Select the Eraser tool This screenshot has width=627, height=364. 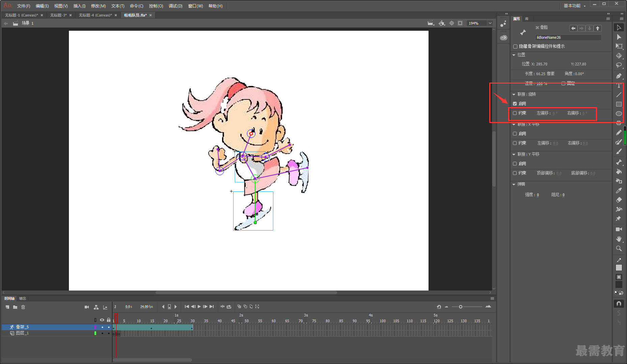[619, 200]
